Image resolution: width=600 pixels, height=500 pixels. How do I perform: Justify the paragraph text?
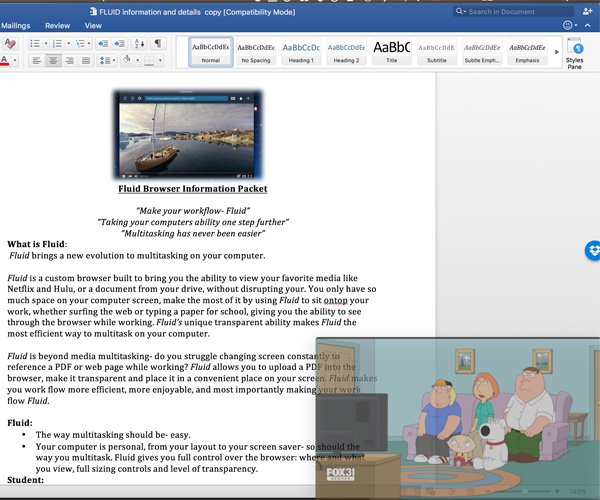pos(86,60)
